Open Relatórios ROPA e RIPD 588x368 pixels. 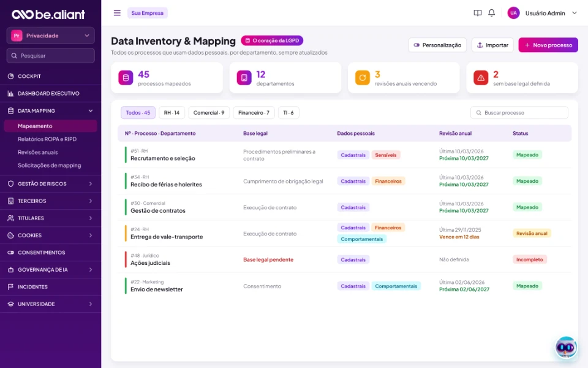pyautogui.click(x=47, y=139)
